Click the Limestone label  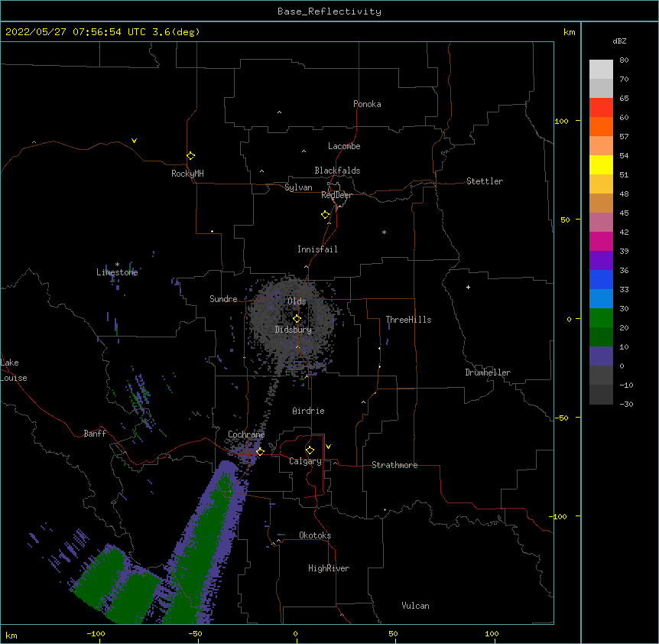point(117,272)
